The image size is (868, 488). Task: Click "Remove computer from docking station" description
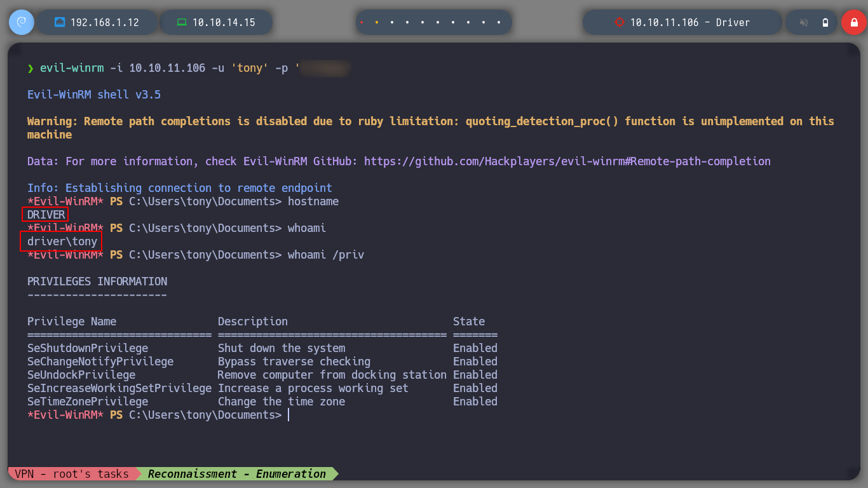point(332,375)
